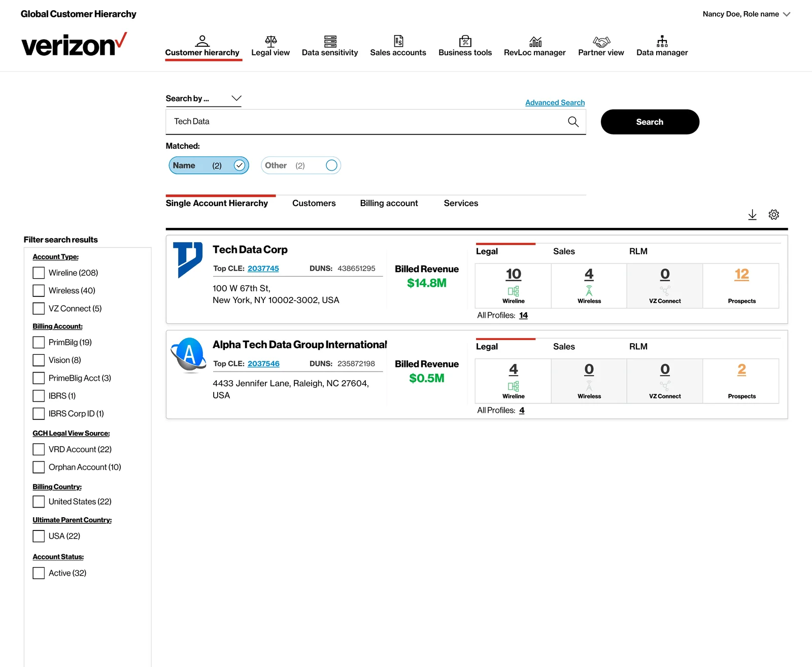Click the Verizon logo
Screen dimensions: 812x667
point(74,45)
